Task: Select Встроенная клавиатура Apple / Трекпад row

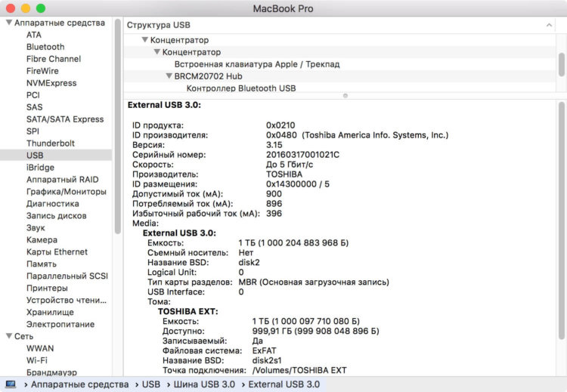Action: click(256, 64)
